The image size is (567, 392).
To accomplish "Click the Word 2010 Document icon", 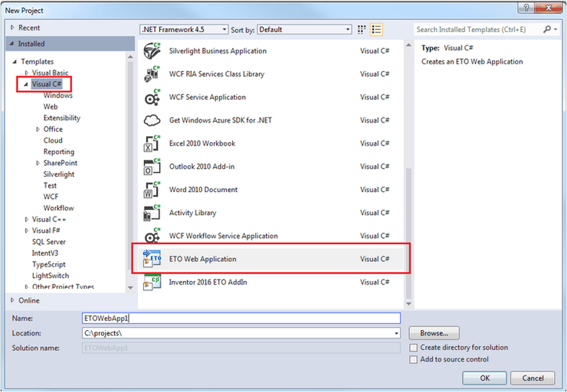I will (x=152, y=190).
